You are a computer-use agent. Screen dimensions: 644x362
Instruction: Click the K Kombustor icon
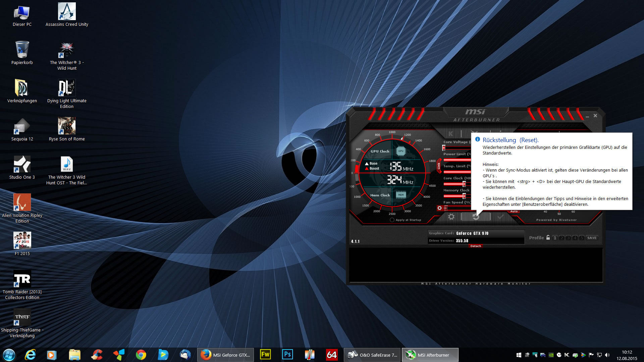451,134
